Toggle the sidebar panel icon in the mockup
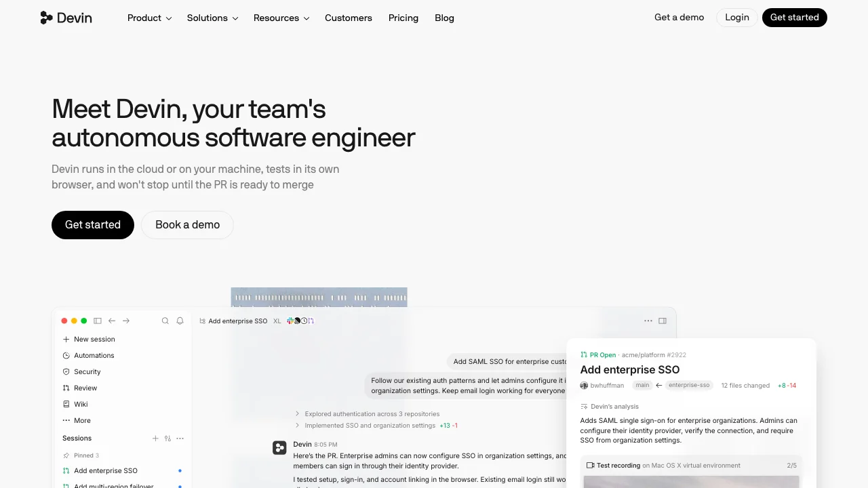Screen dimensions: 868x488 click(98, 321)
